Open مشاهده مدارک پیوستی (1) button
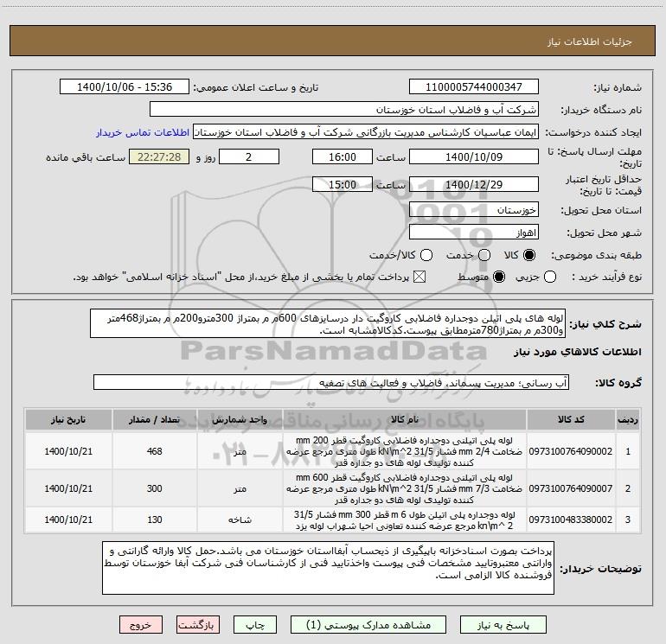This screenshot has width=666, height=644. 368,625
